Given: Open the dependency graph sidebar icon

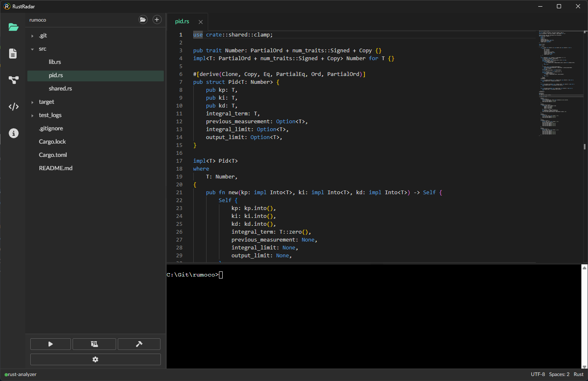Looking at the screenshot, I should click(13, 80).
